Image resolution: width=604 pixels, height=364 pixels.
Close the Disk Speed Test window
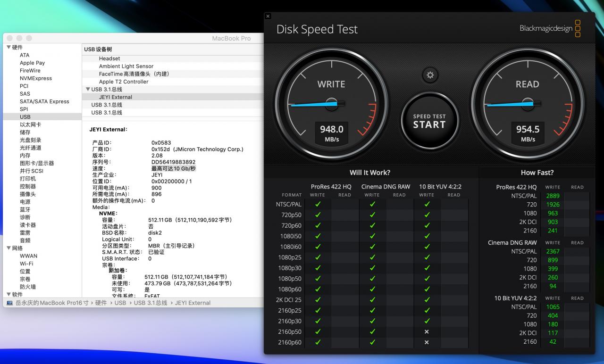pyautogui.click(x=268, y=16)
